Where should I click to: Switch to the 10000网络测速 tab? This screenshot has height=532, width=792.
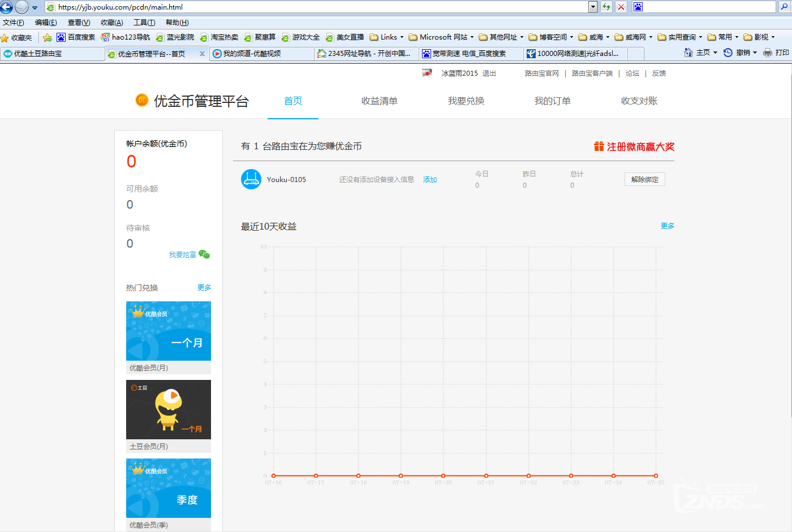pyautogui.click(x=575, y=54)
